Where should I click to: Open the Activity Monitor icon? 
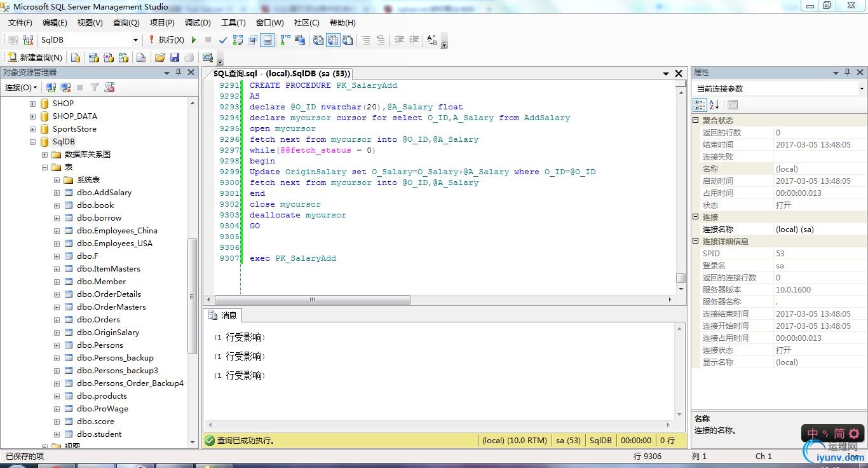[x=207, y=57]
